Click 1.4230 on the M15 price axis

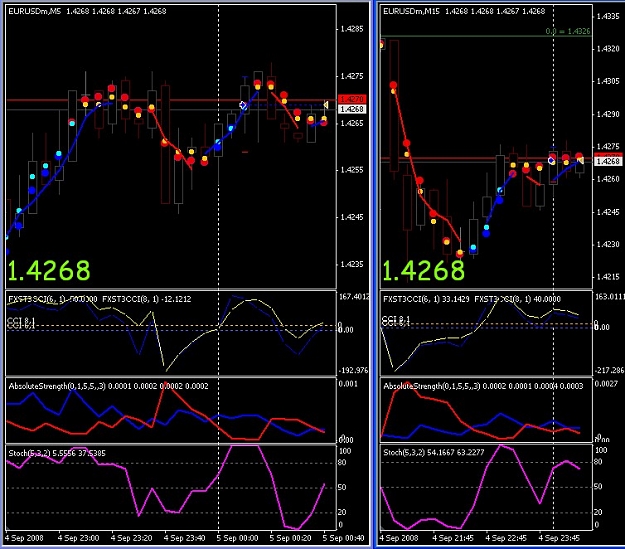click(x=608, y=244)
